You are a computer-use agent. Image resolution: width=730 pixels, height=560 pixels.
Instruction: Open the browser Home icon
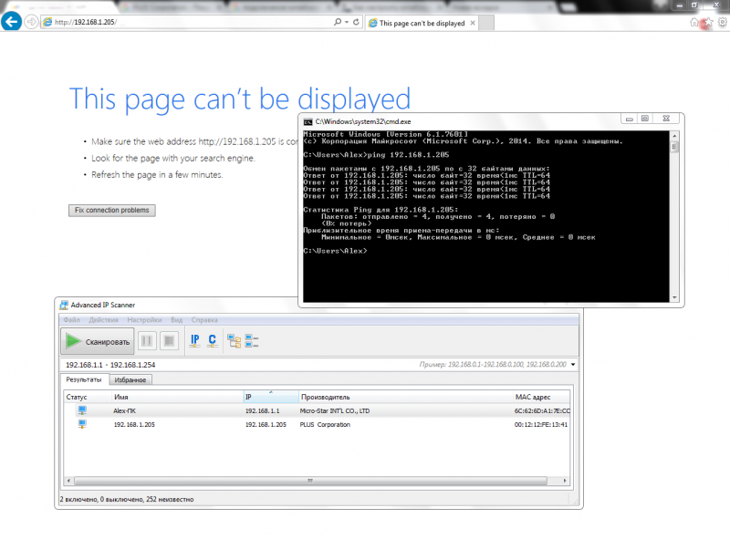point(695,22)
